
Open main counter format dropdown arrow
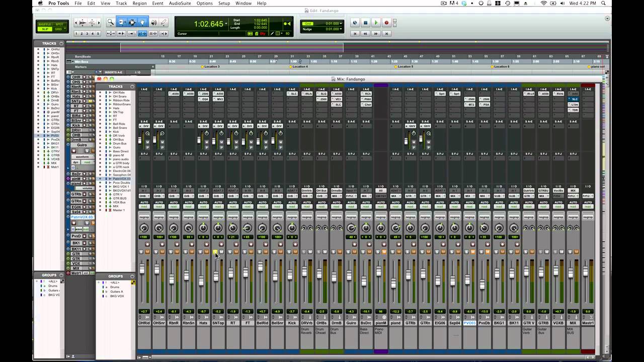[x=226, y=24]
